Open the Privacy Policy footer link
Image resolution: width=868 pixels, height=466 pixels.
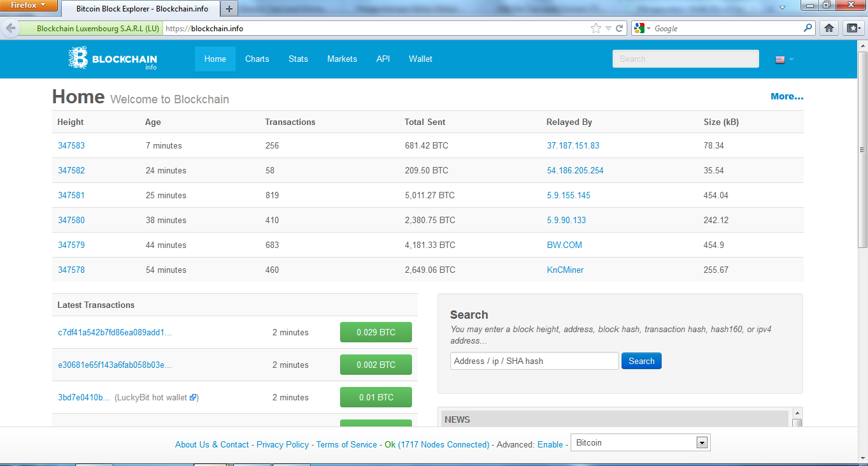[x=283, y=444]
